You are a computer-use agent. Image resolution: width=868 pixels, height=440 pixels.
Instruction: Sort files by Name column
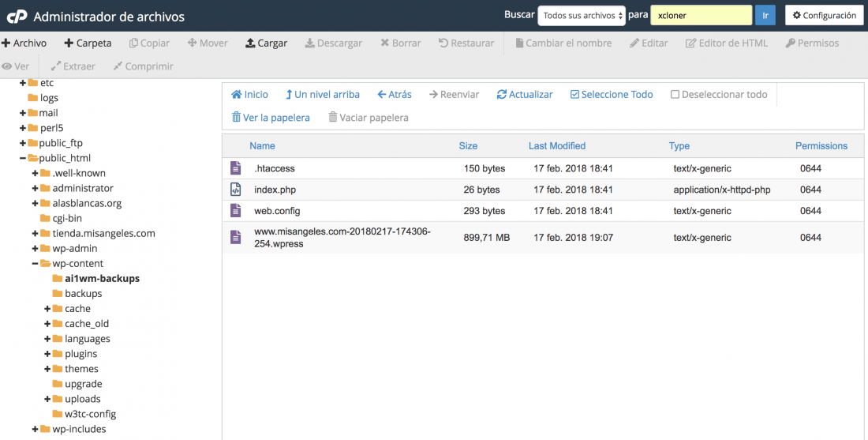[x=263, y=146]
